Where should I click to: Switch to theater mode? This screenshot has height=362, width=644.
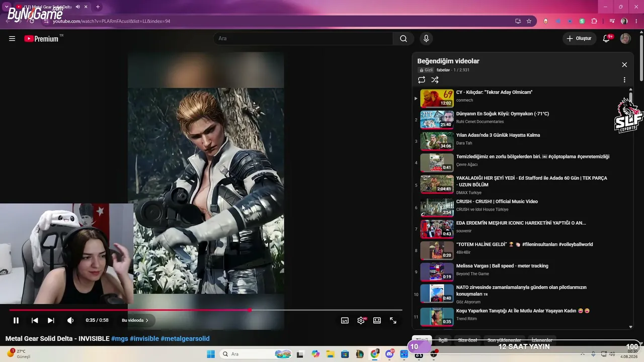click(377, 320)
